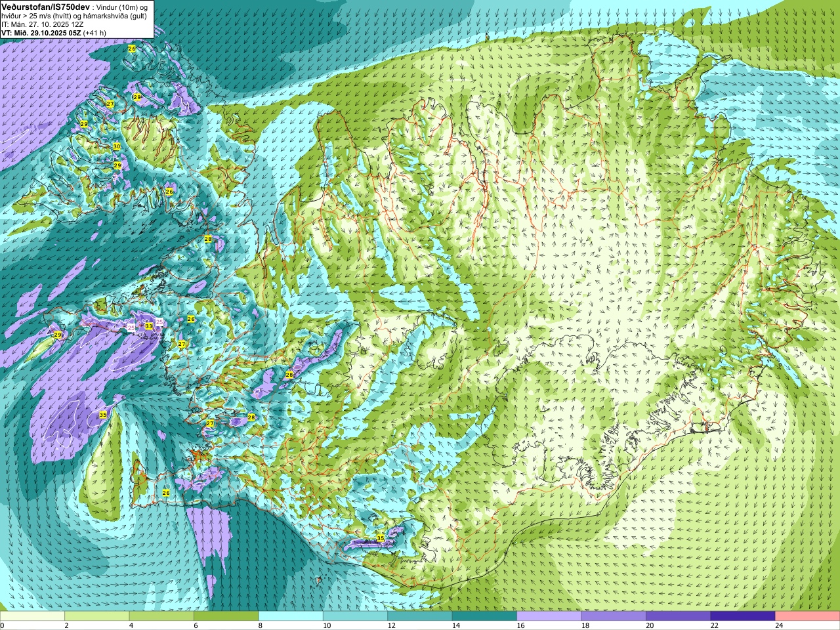Click the legend scale value 10
Image resolution: width=840 pixels, height=630 pixels.
click(x=326, y=625)
